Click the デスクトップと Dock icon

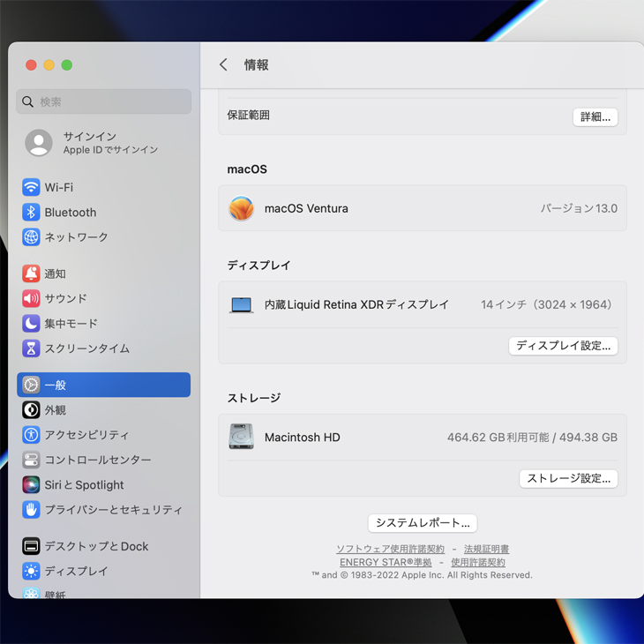[x=31, y=546]
